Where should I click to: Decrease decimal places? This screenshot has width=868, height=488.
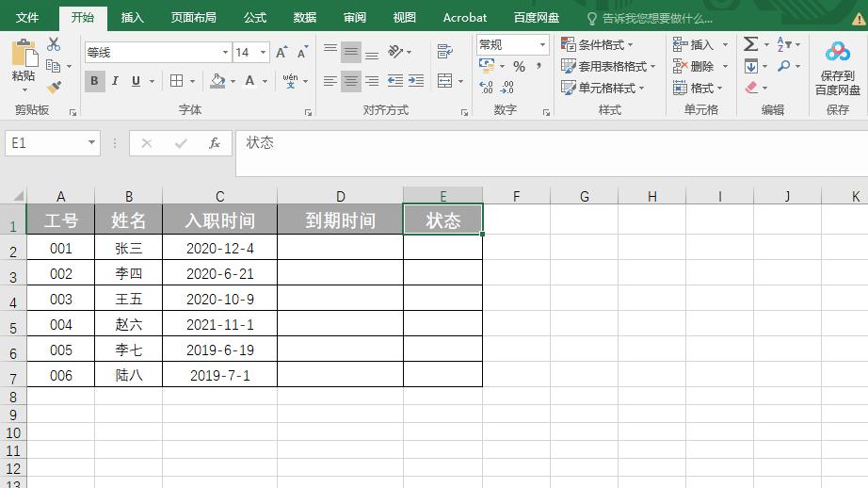point(507,87)
